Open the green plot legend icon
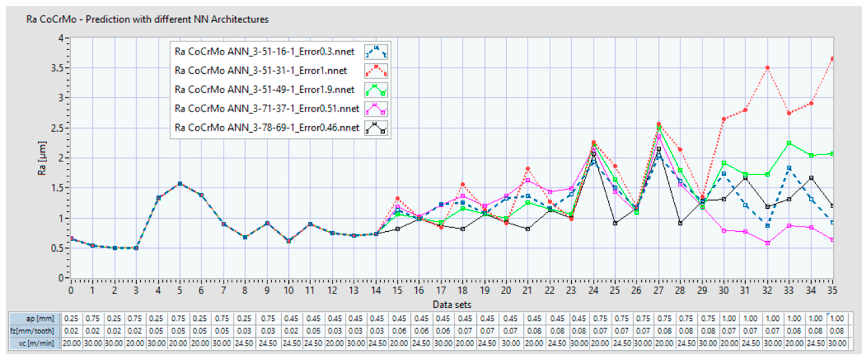 coord(376,90)
